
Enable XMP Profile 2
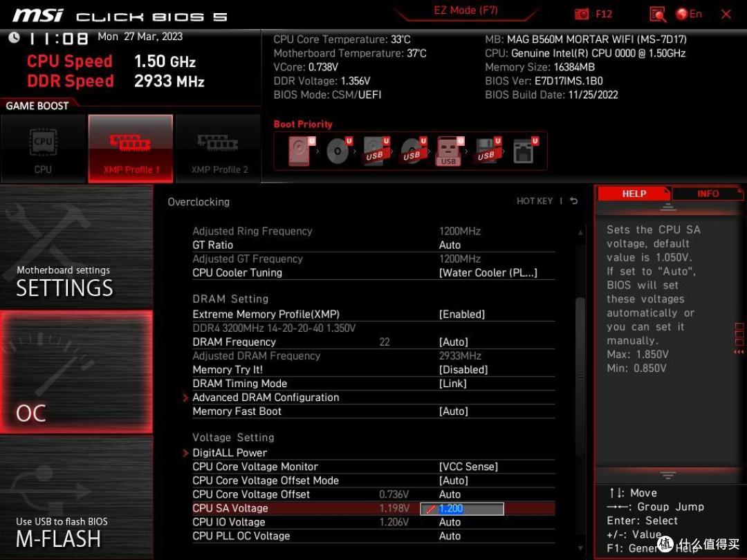(x=219, y=149)
